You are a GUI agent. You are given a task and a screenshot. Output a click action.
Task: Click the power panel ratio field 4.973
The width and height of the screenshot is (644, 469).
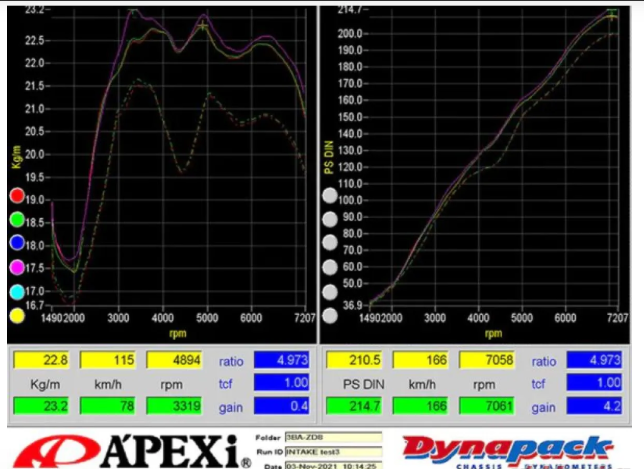point(594,360)
